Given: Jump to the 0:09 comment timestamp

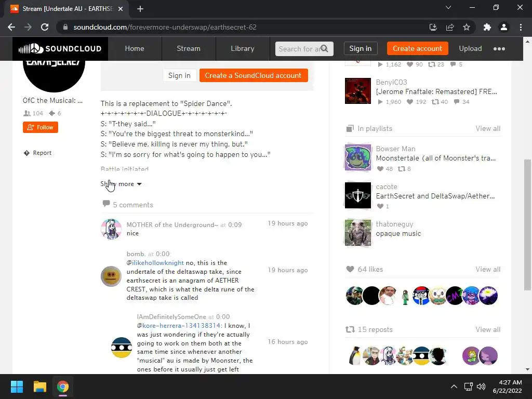Looking at the screenshot, I should 235,225.
